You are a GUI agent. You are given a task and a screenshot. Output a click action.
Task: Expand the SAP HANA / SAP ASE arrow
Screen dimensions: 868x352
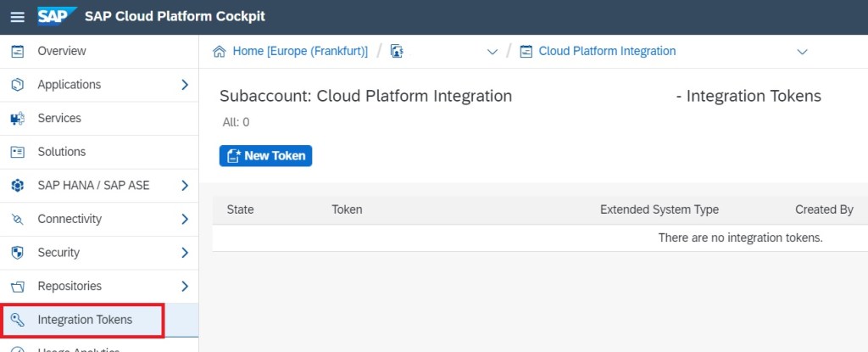click(185, 185)
